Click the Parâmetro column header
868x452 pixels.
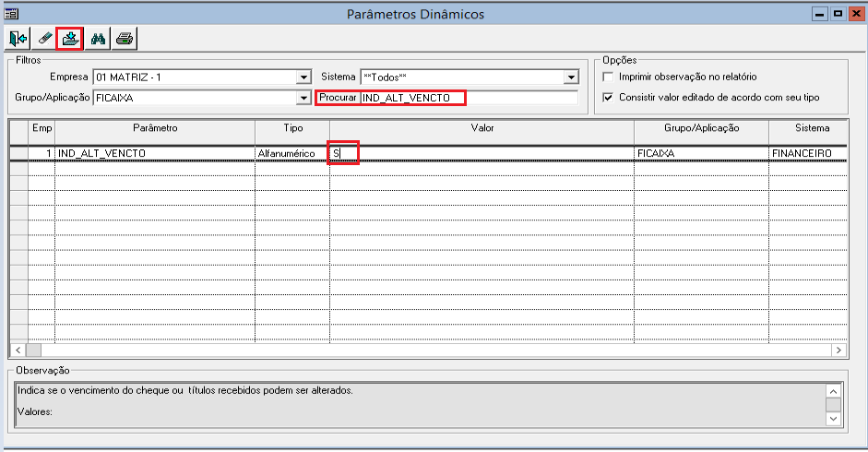pyautogui.click(x=155, y=128)
